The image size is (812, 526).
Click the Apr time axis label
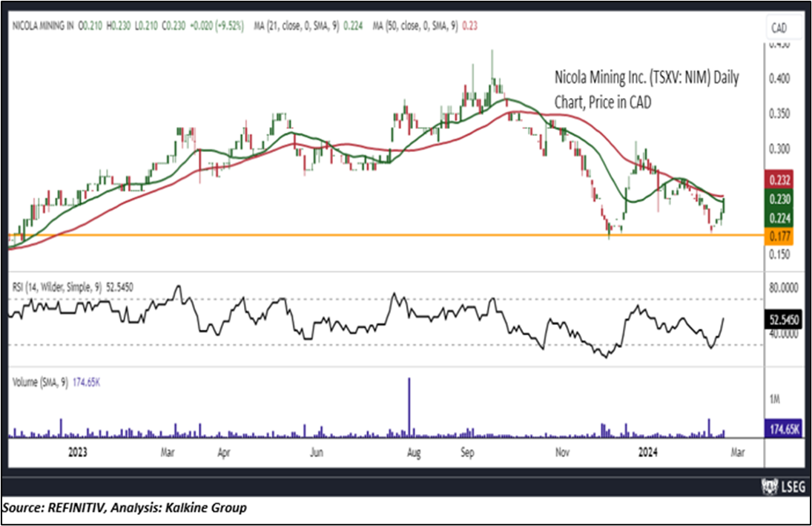click(223, 453)
